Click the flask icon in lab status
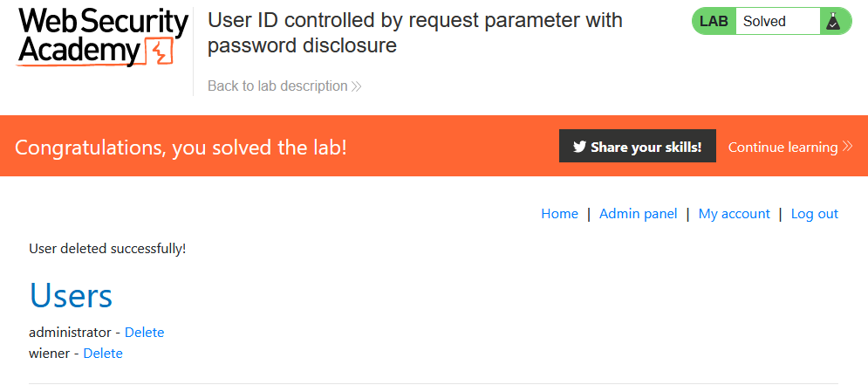 pyautogui.click(x=833, y=22)
